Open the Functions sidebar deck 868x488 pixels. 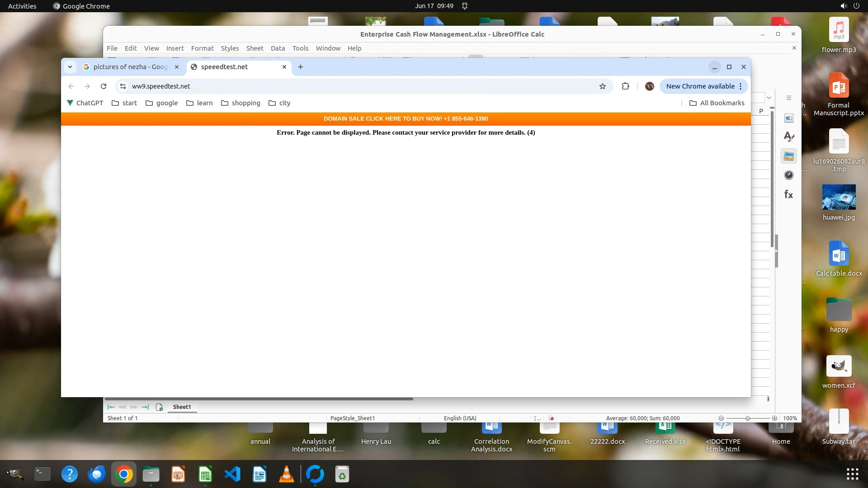788,194
